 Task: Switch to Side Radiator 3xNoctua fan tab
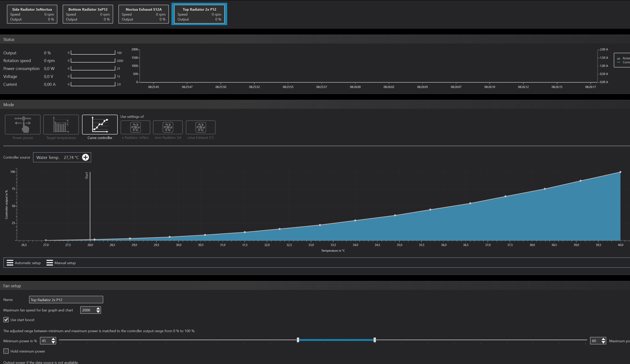[32, 14]
